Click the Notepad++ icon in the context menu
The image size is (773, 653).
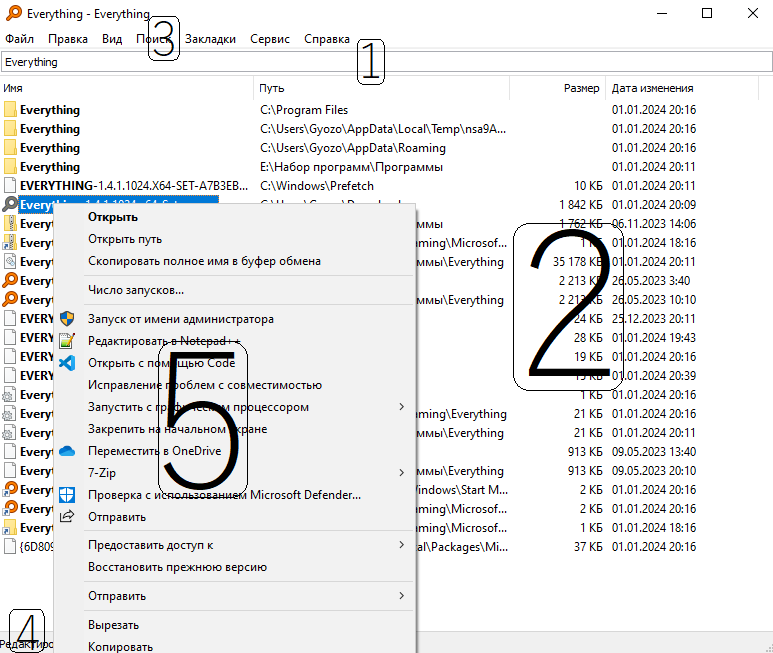(x=67, y=341)
